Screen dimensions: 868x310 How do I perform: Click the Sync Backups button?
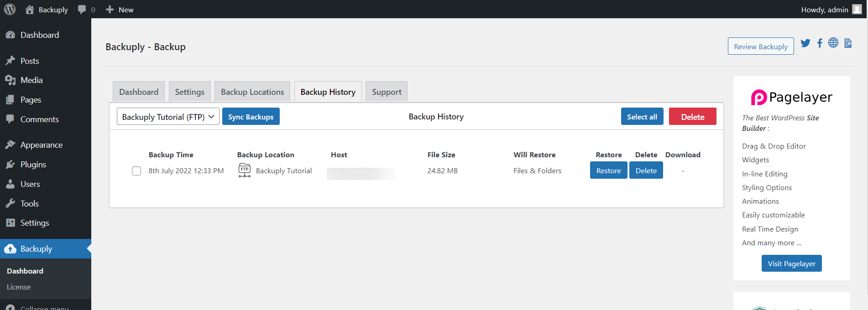(251, 117)
